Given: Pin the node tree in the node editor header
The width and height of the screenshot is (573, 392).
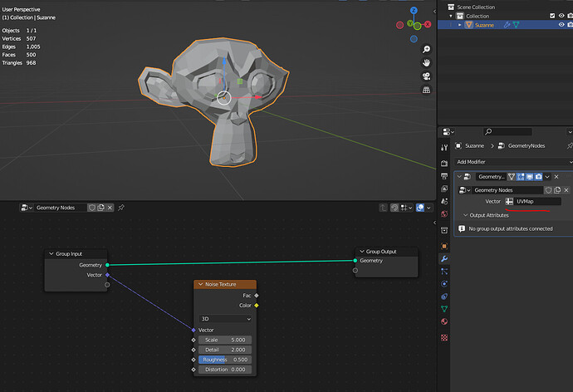Looking at the screenshot, I should point(121,208).
